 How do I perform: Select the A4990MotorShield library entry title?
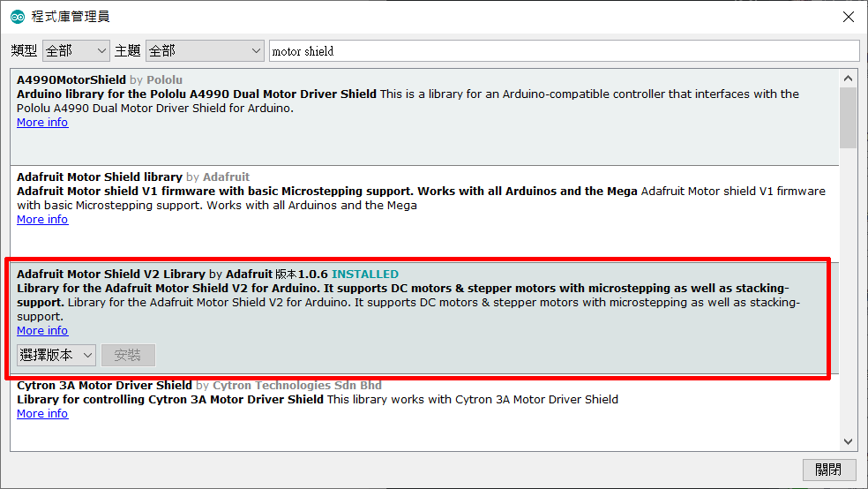pyautogui.click(x=71, y=79)
